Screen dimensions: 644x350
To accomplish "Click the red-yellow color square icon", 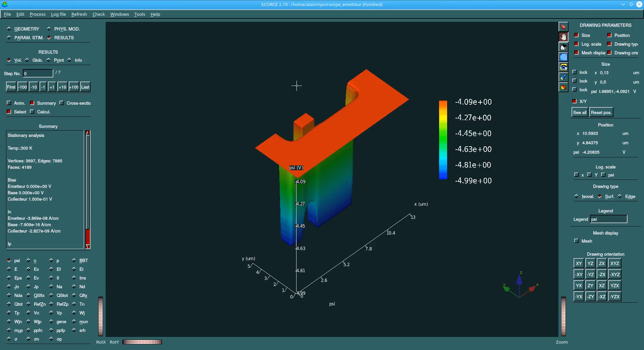I will click(563, 87).
